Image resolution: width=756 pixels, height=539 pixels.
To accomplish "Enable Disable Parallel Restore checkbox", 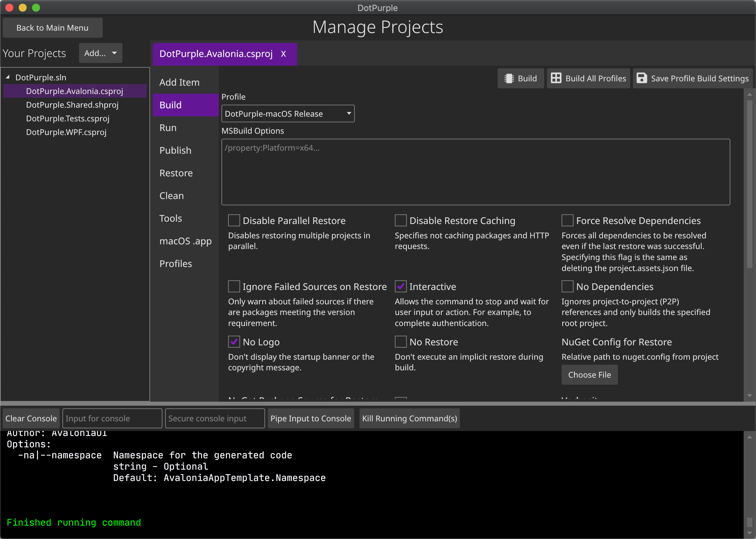I will pyautogui.click(x=234, y=220).
